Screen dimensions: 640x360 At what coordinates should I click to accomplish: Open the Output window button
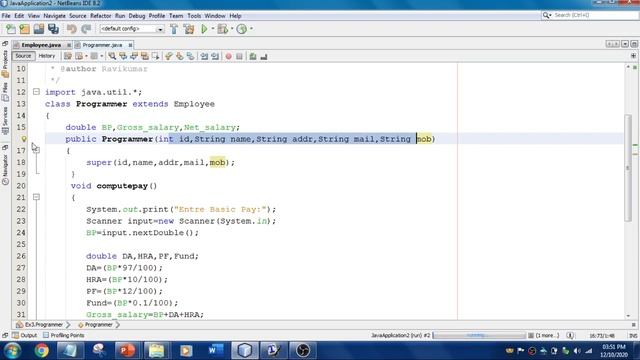pos(24,336)
